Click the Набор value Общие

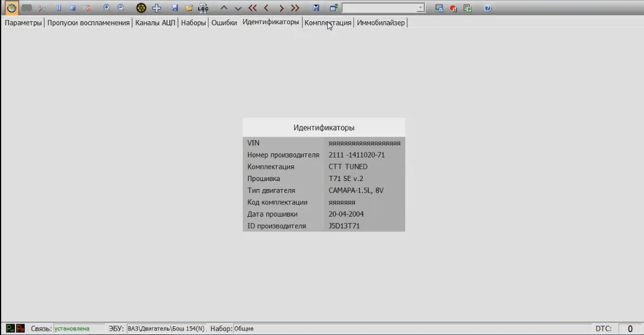pos(244,329)
